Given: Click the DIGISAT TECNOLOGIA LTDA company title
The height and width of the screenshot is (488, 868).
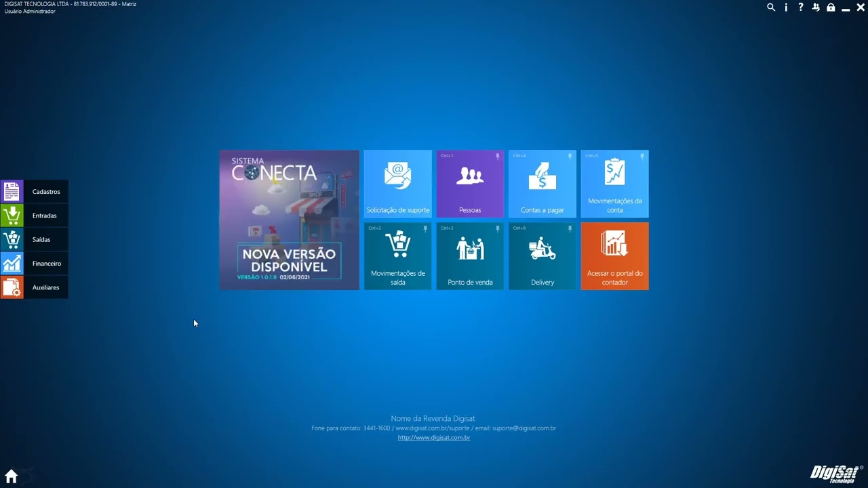Looking at the screenshot, I should pyautogui.click(x=71, y=4).
